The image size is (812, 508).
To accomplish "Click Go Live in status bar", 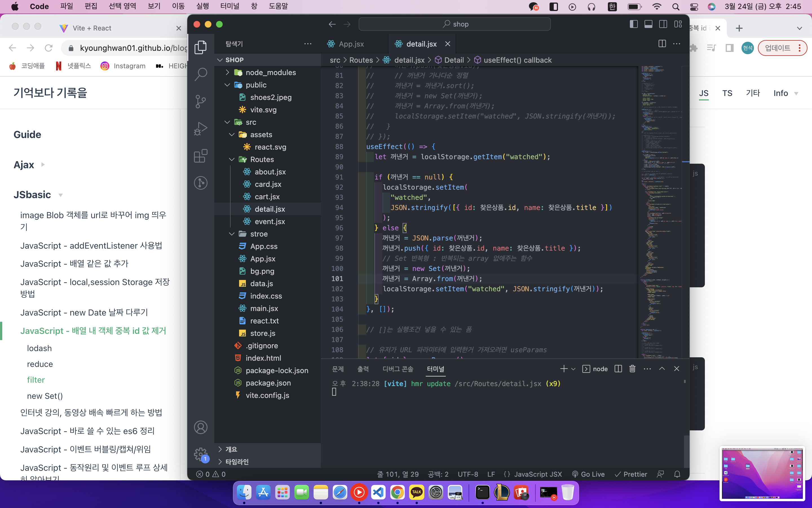I will (588, 474).
